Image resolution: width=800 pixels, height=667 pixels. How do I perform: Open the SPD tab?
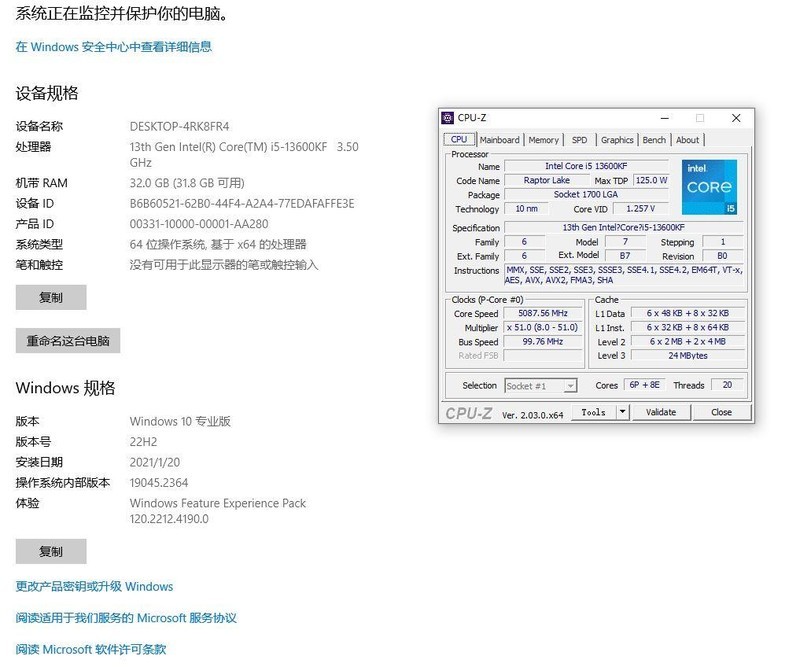[x=580, y=139]
